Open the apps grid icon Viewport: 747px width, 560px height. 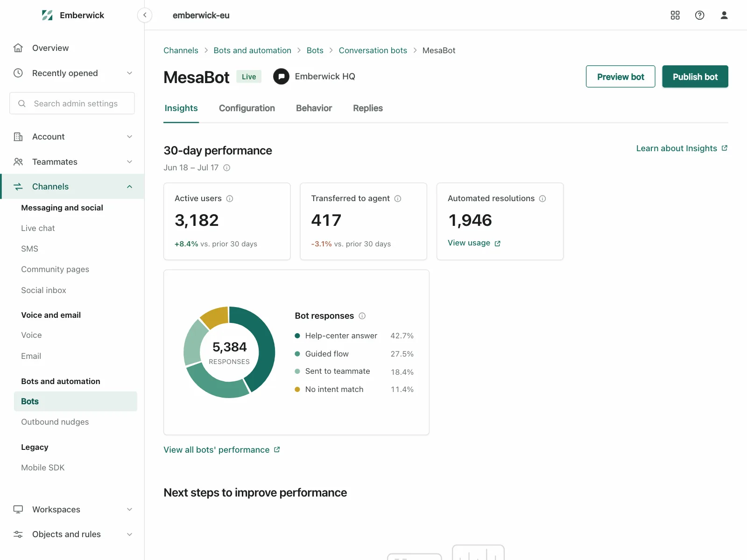(x=675, y=15)
